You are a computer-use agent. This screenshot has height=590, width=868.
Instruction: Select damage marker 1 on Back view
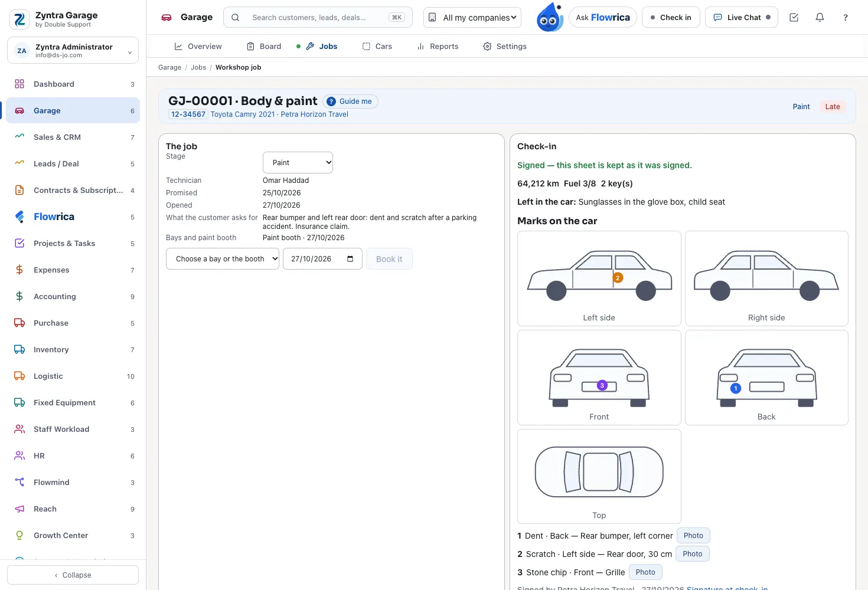click(736, 388)
